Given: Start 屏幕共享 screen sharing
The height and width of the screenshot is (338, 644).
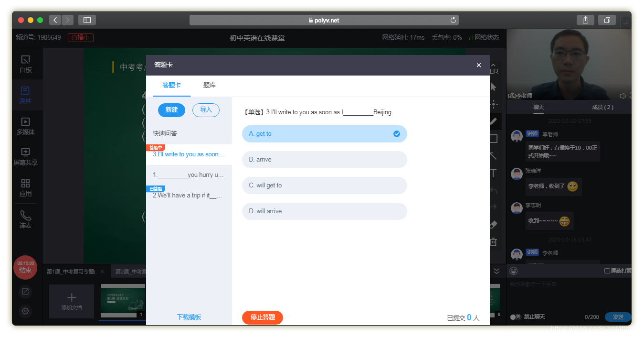Looking at the screenshot, I should [26, 157].
